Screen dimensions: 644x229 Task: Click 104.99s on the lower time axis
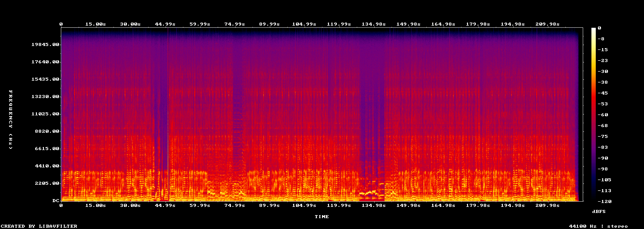point(304,206)
